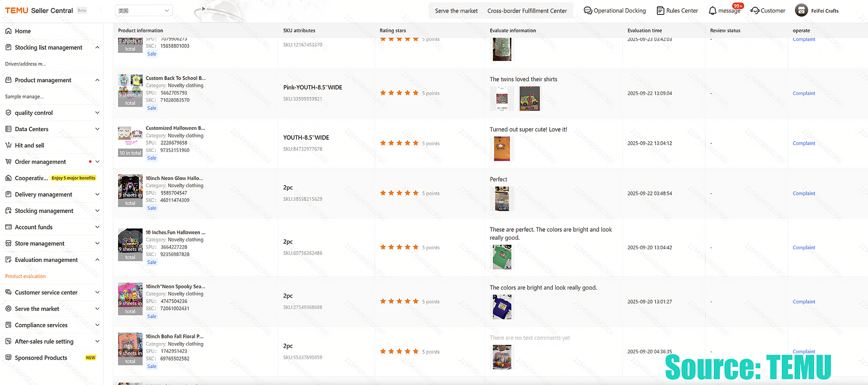
Task: Switch to Cross-border Fulfillment Center tab
Action: point(527,11)
